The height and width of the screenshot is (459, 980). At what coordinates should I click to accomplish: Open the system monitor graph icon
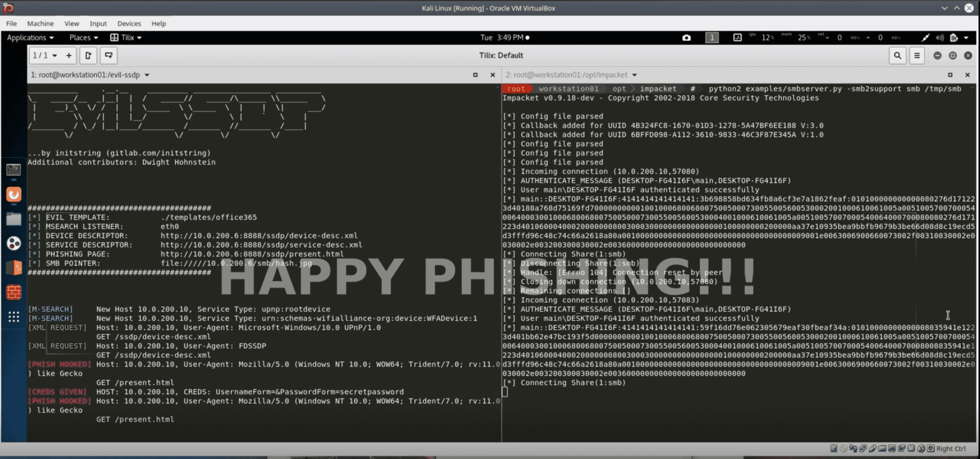pos(737,38)
